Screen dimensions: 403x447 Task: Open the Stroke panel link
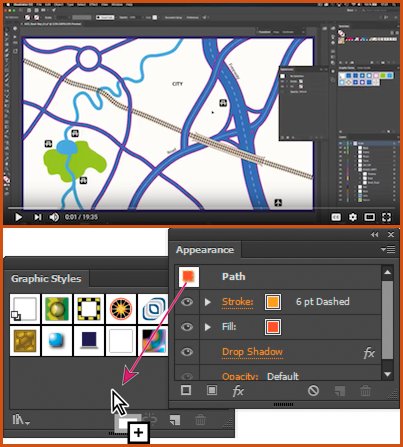coord(238,302)
